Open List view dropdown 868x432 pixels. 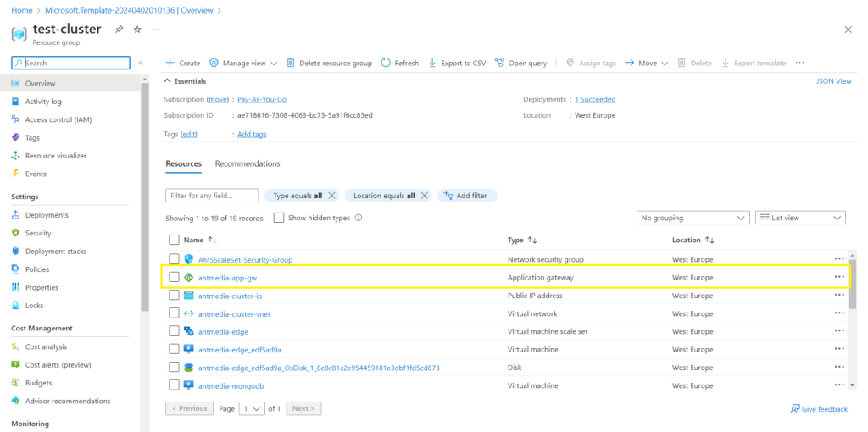(x=800, y=218)
